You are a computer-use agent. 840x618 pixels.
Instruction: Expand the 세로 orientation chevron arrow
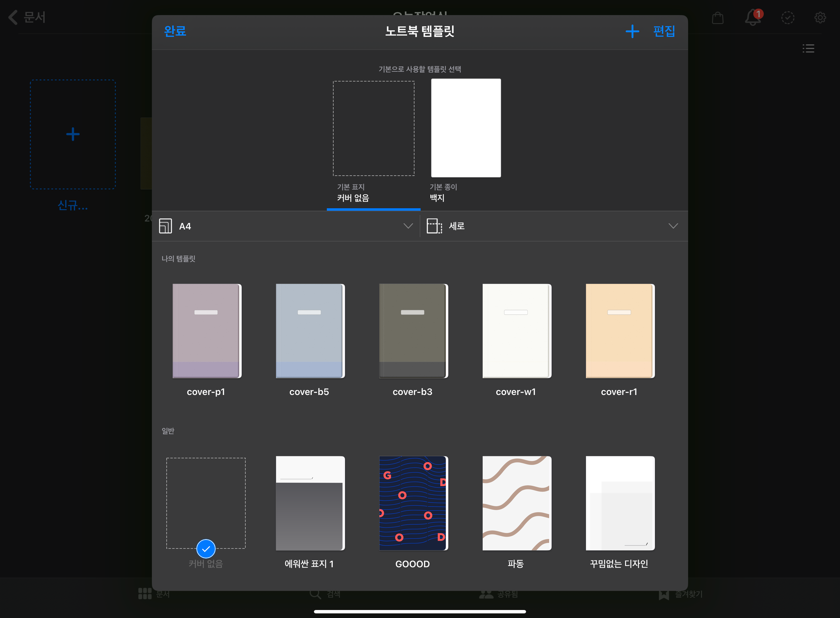click(x=673, y=226)
